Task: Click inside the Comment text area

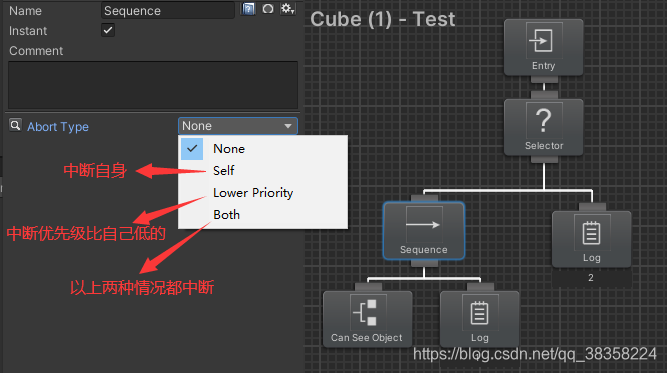Action: 153,85
